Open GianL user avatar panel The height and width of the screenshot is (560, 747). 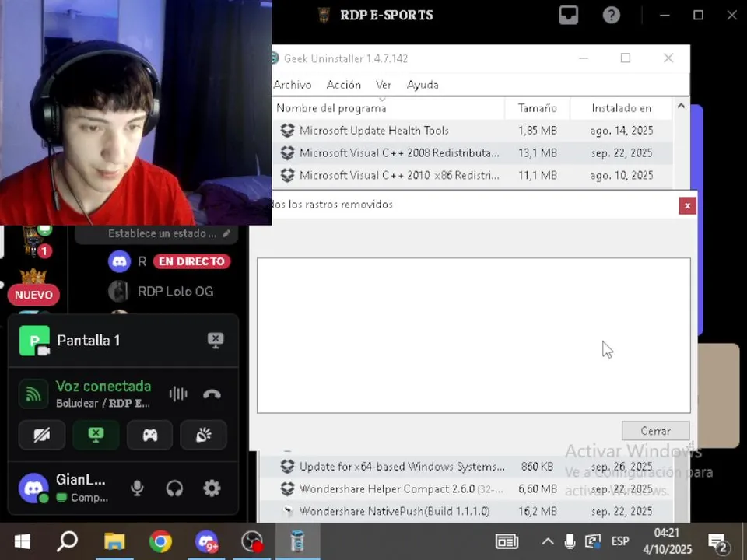click(33, 488)
